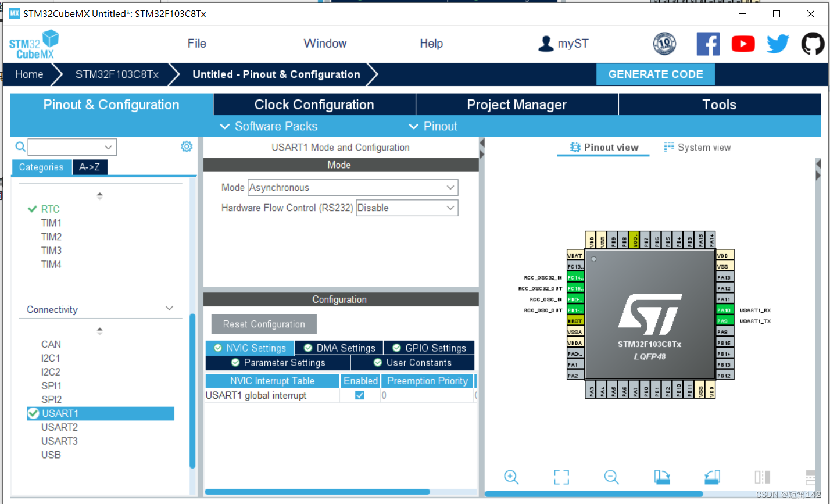Rotate the chip counter-clockwise
The width and height of the screenshot is (830, 504).
coord(713,477)
